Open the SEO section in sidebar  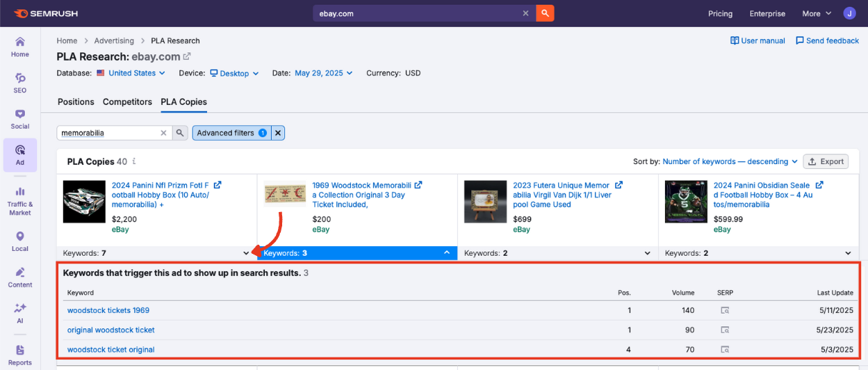click(x=20, y=82)
